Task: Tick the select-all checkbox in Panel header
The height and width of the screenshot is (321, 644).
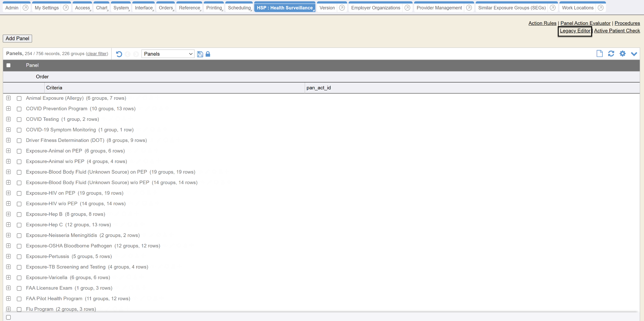Action: (x=8, y=65)
